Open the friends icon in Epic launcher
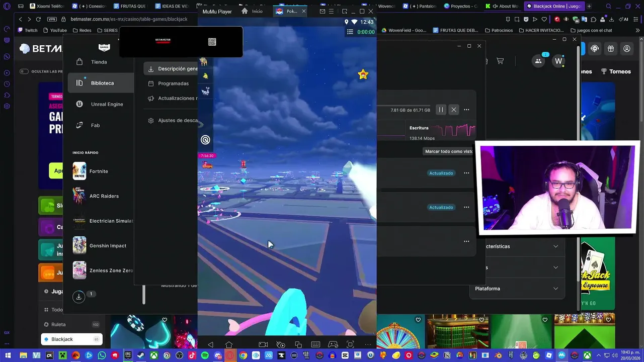This screenshot has height=362, width=644. (x=538, y=61)
